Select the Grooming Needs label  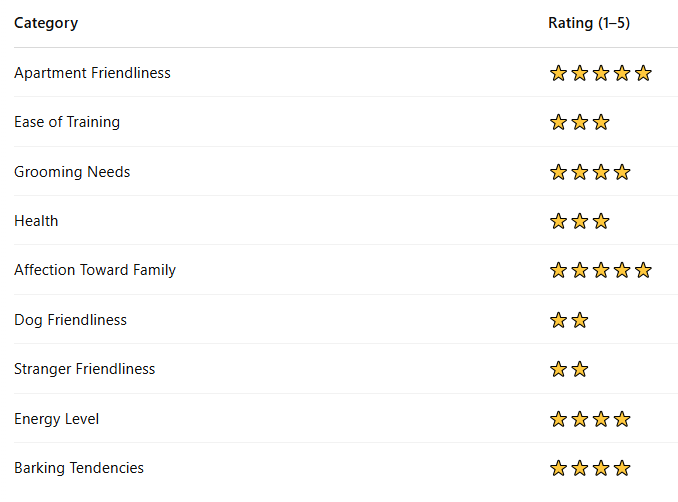click(72, 172)
